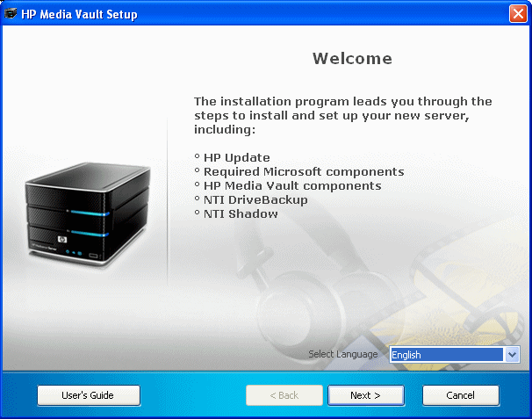Viewport: 532px width, 419px height.
Task: Click the Required Microsoft components item
Action: [303, 172]
